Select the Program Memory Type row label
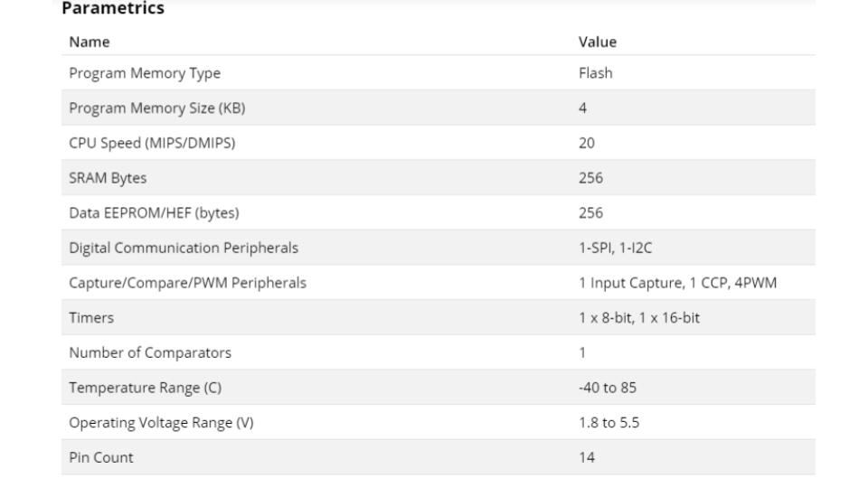This screenshot has width=868, height=488. 145,73
